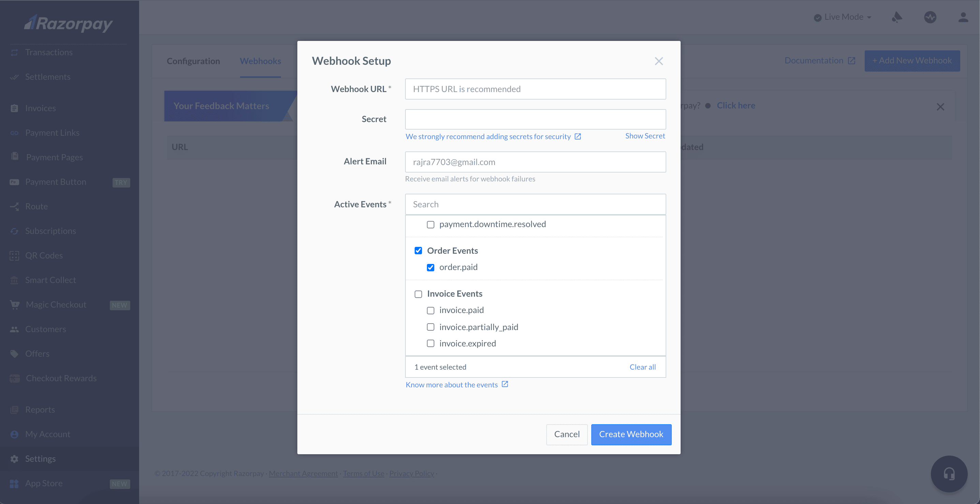Click the QR Codes sidebar icon
This screenshot has height=504, width=980.
coord(14,256)
